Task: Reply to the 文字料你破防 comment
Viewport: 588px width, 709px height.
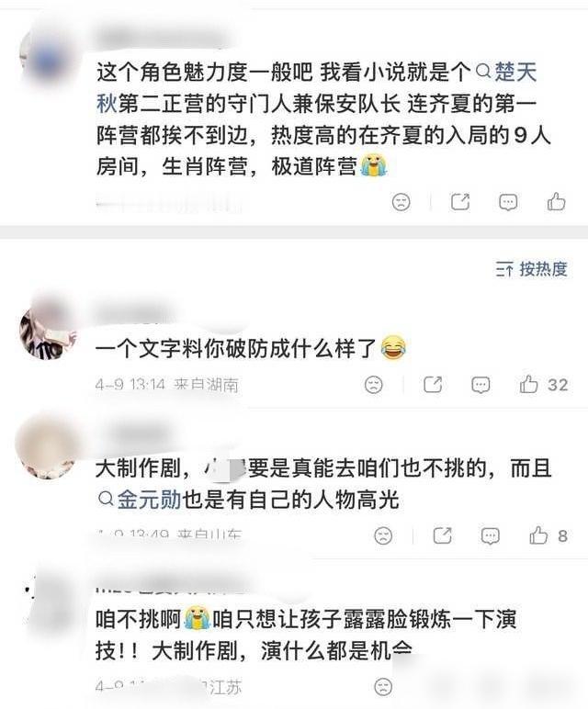Action: (481, 385)
